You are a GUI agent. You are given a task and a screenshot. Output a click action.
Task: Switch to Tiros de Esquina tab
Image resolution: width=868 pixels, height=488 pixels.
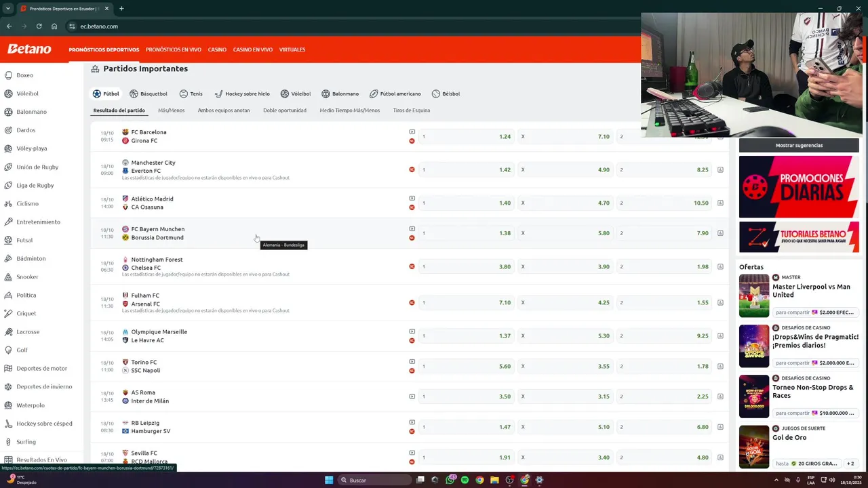coord(412,110)
